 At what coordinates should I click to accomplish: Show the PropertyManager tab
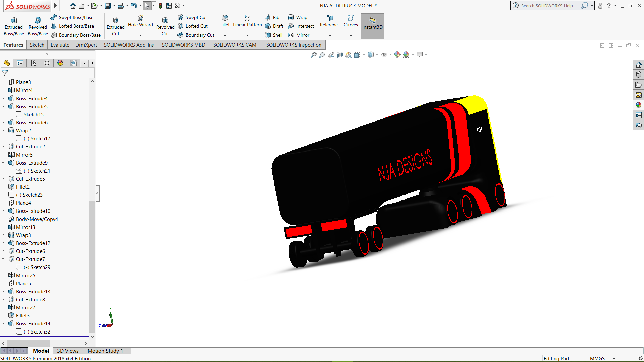[20, 63]
